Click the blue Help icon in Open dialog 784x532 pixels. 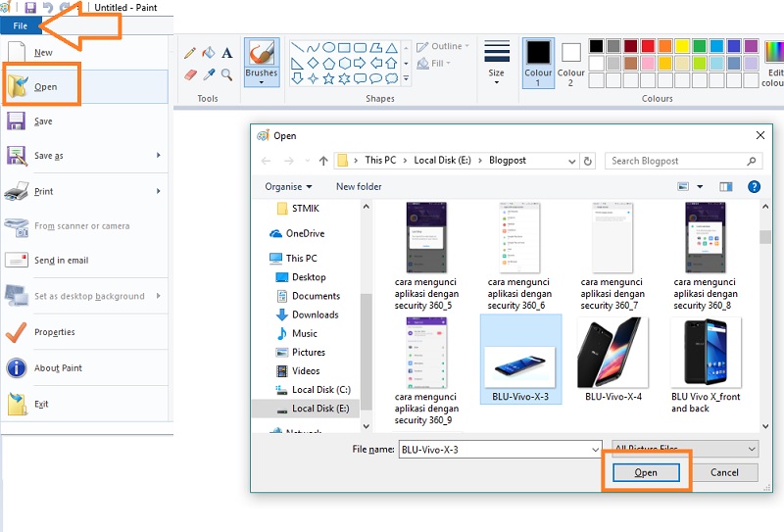(x=754, y=187)
